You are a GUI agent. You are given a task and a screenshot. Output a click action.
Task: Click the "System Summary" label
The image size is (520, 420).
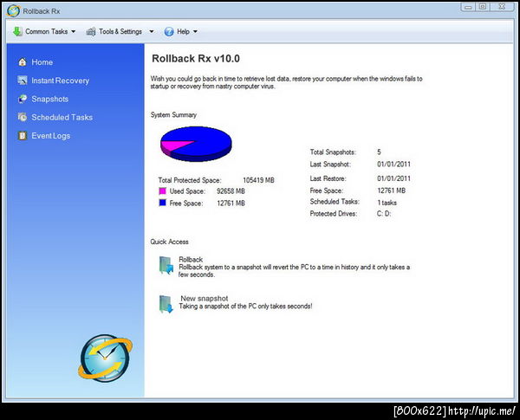click(x=173, y=114)
